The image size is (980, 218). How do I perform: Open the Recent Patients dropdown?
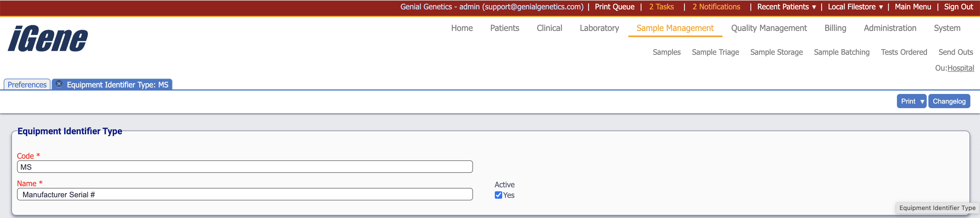pos(786,7)
